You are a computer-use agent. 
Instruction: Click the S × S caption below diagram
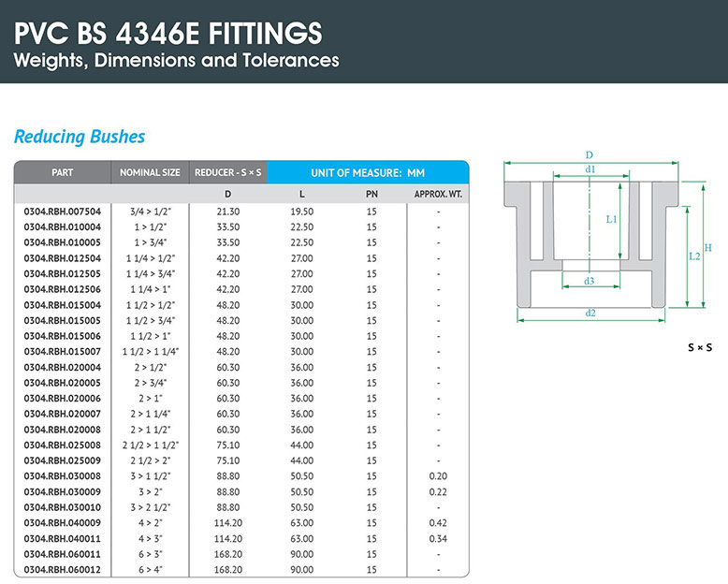point(700,347)
